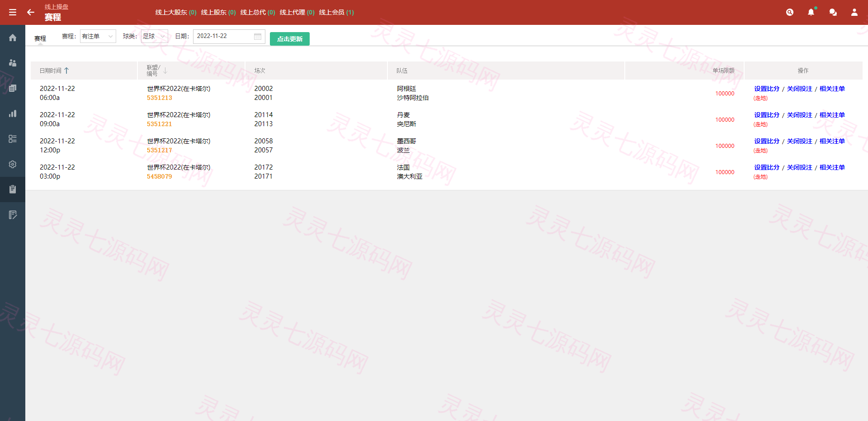Viewport: 868px width, 421px height.
Task: Click league number 5351213
Action: [159, 98]
